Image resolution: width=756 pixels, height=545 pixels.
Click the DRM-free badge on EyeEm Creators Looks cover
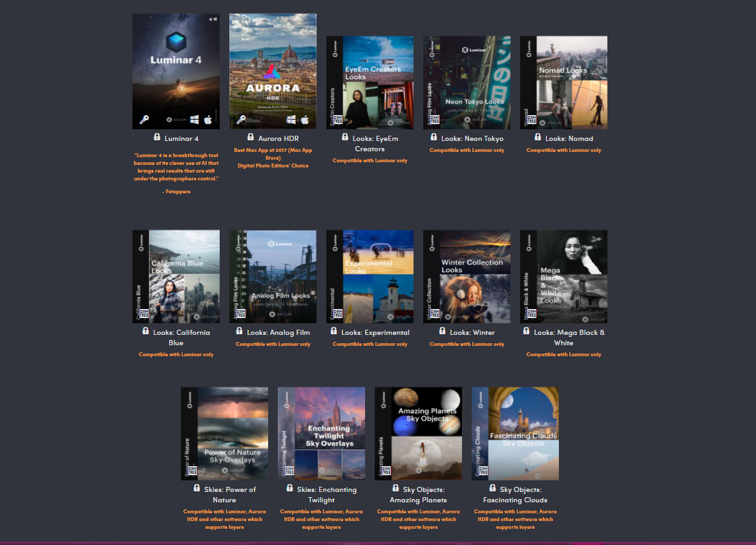pyautogui.click(x=337, y=120)
